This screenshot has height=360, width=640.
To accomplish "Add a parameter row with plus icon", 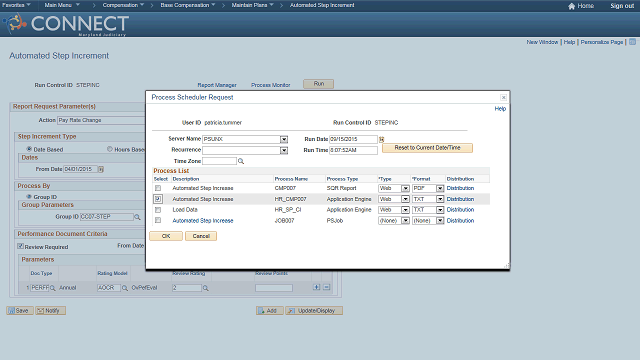I will click(316, 287).
